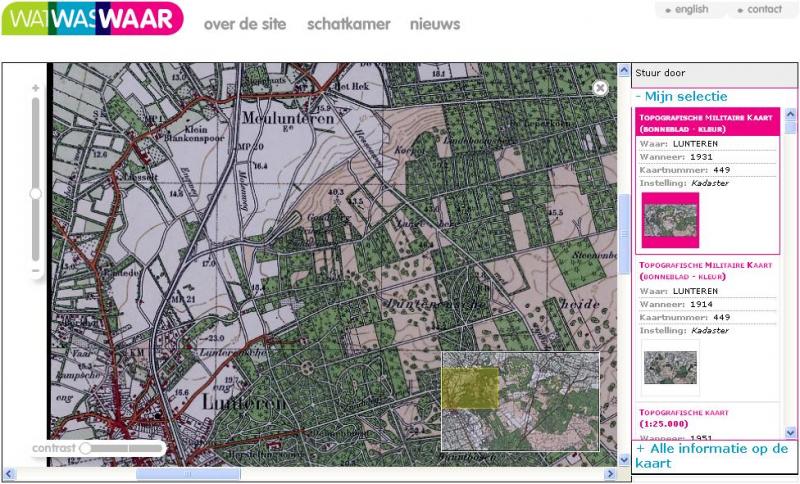Click the map's vertical scrollbar thumb
This screenshot has width=800, height=484.
pos(624,233)
